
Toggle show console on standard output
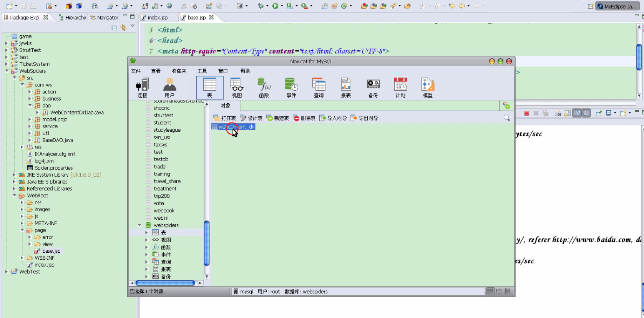[x=577, y=113]
